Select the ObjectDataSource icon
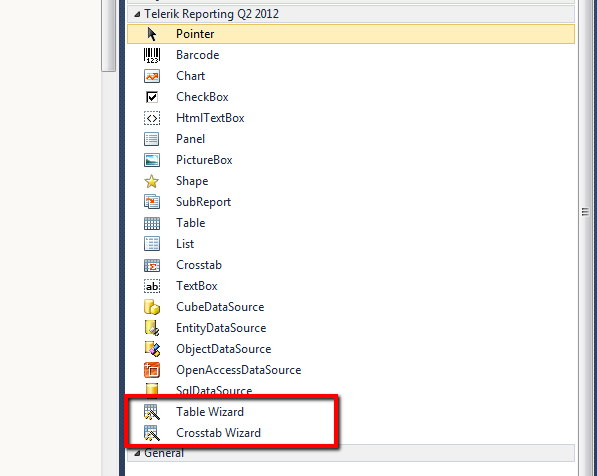This screenshot has width=597, height=476. click(x=152, y=349)
